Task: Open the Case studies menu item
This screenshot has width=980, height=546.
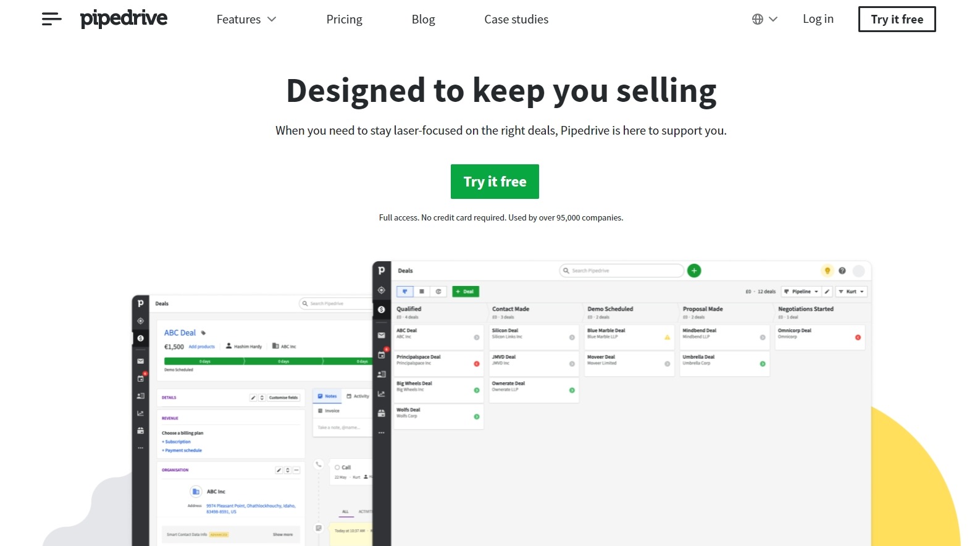Action: pos(516,19)
